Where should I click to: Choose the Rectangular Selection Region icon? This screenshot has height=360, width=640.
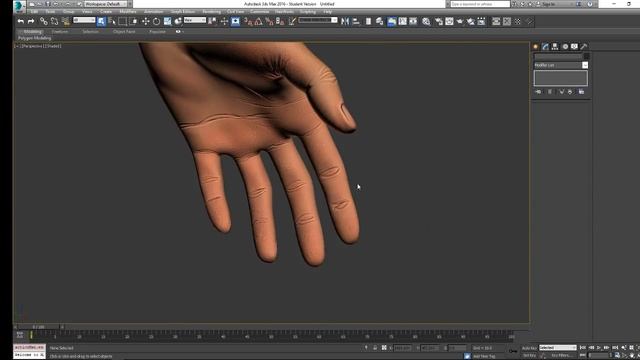pos(122,21)
